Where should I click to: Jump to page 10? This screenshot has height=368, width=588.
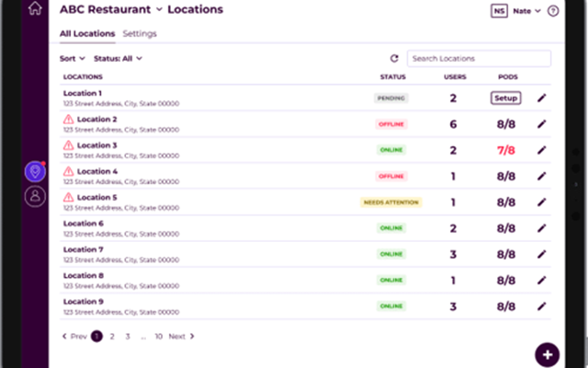tap(159, 336)
